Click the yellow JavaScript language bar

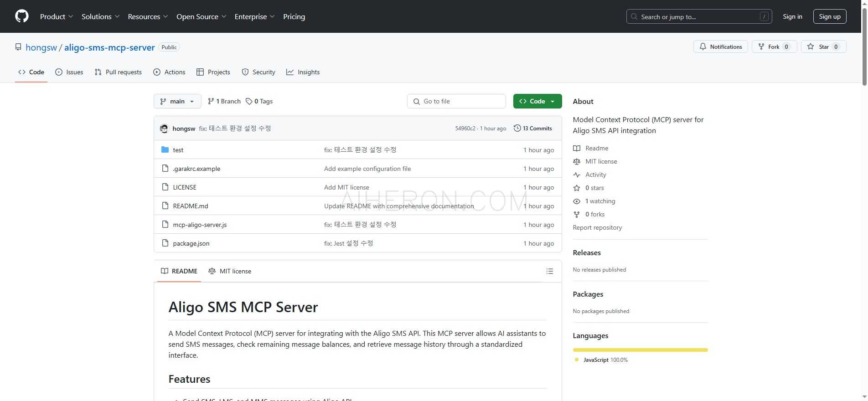[640, 350]
